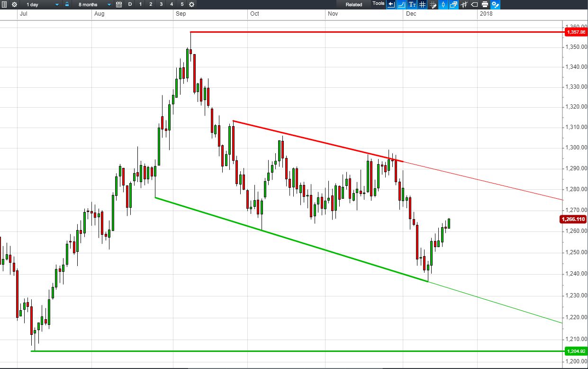Open the 8 months range dropdown
The width and height of the screenshot is (588, 369).
tap(94, 4)
